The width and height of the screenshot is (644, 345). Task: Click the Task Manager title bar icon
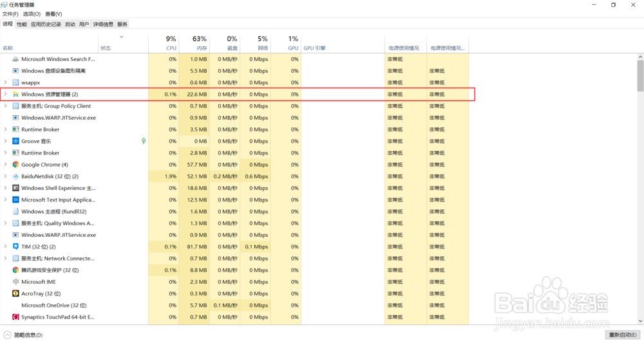click(x=4, y=5)
